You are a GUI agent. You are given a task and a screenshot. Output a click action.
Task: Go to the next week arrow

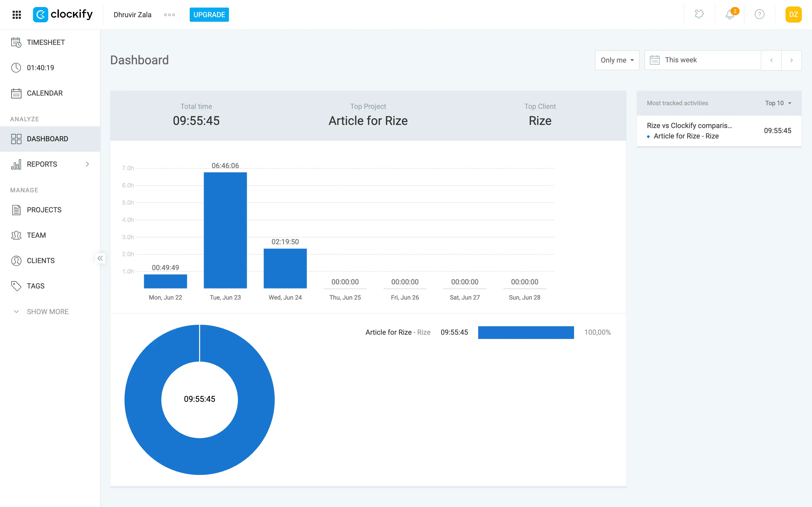[x=791, y=60]
